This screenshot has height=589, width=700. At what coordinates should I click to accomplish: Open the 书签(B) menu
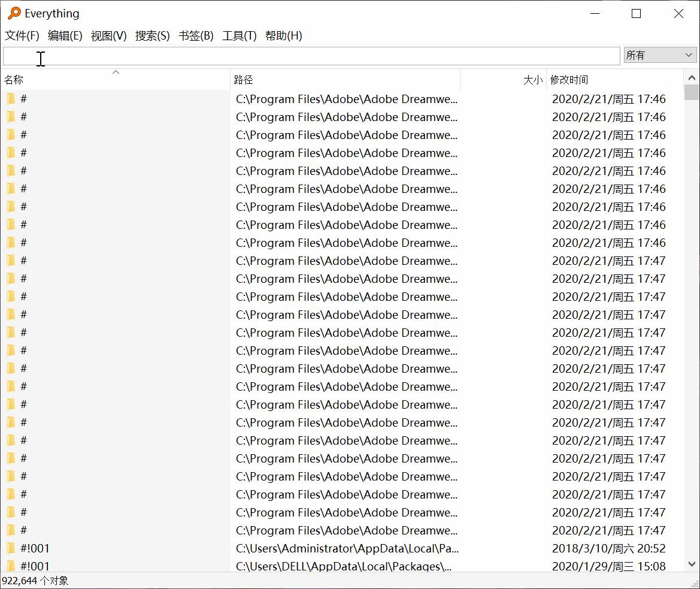click(x=196, y=36)
